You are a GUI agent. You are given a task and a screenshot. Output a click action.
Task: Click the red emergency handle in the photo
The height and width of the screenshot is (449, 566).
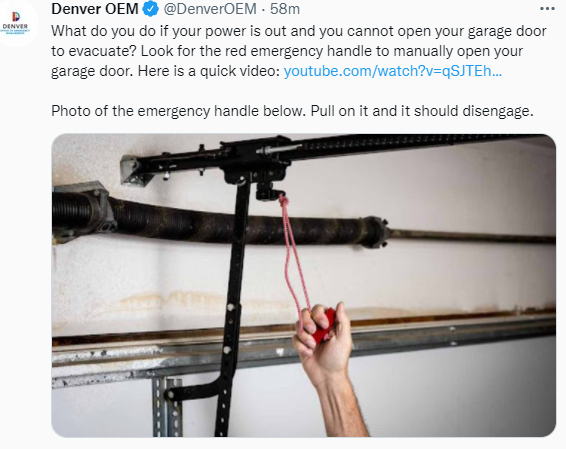tap(325, 326)
